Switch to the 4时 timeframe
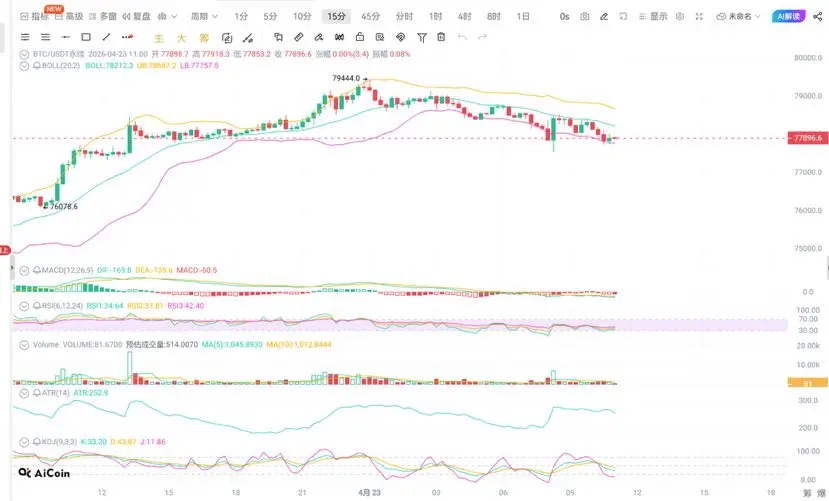This screenshot has height=501, width=829. pyautogui.click(x=464, y=16)
